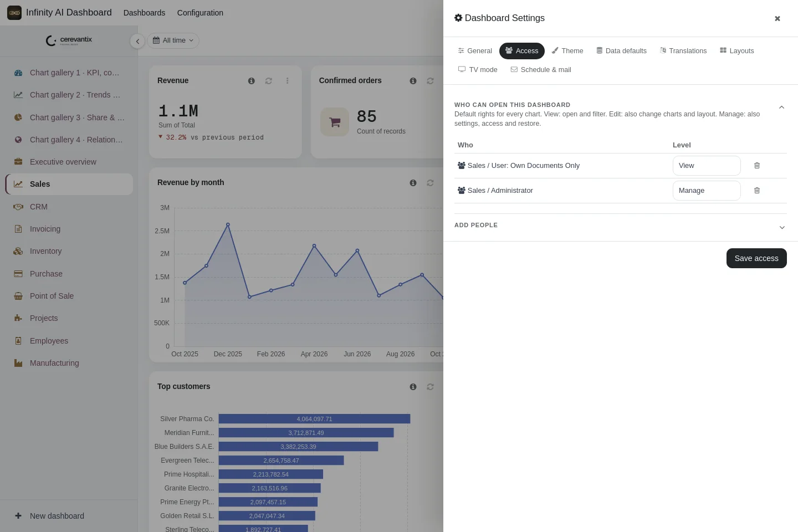The width and height of the screenshot is (798, 532).
Task: Select the Access settings tab
Action: [522, 51]
